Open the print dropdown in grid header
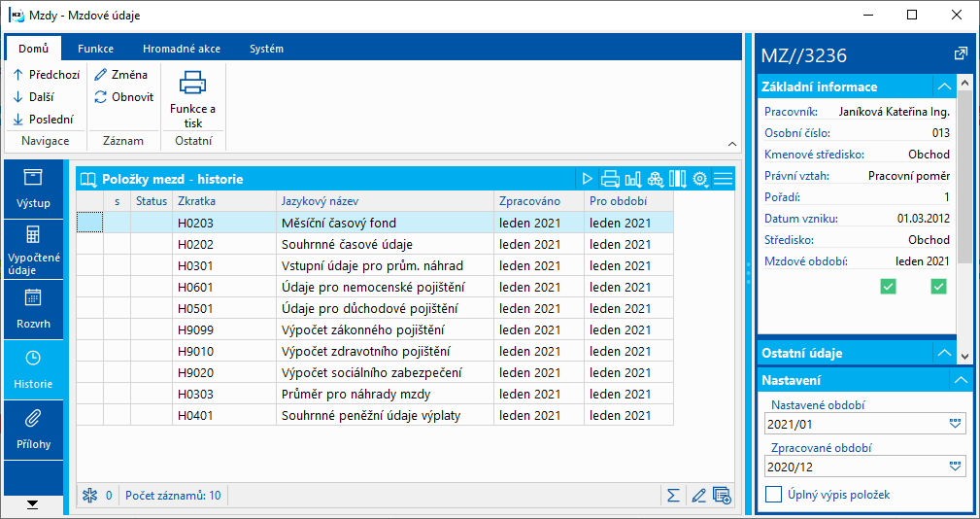Image resolution: width=980 pixels, height=519 pixels. 610,180
